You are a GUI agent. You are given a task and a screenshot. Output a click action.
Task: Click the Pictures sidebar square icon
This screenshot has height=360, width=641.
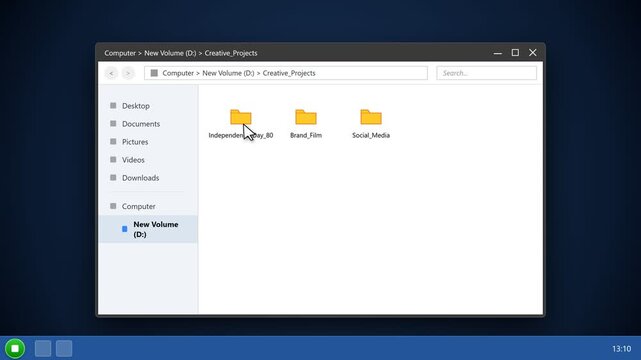coord(113,141)
